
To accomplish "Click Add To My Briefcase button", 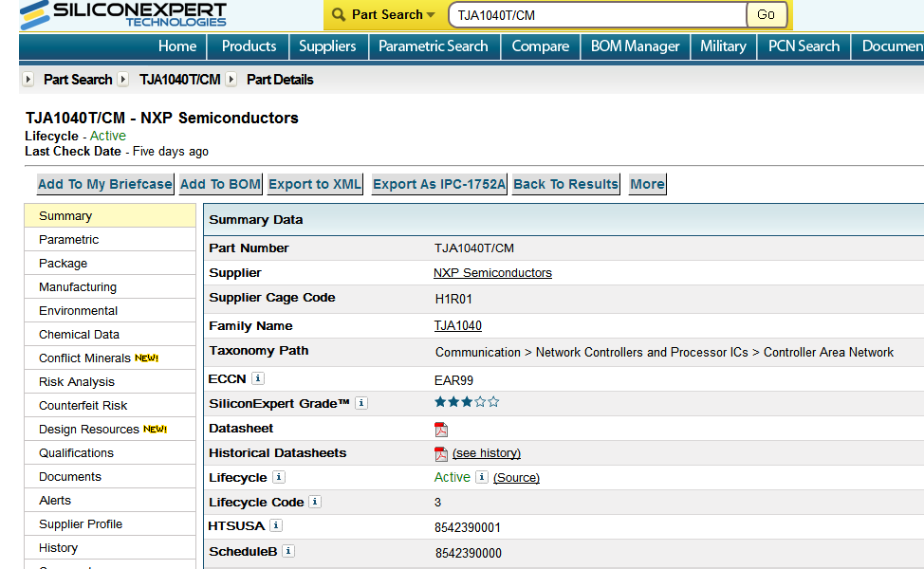I will [105, 184].
